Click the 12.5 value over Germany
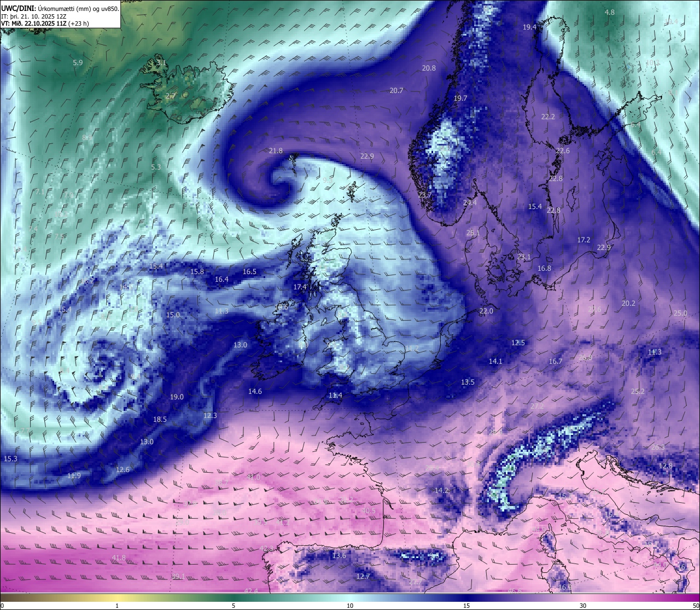Screen dimensions: 700x610 coord(518,342)
